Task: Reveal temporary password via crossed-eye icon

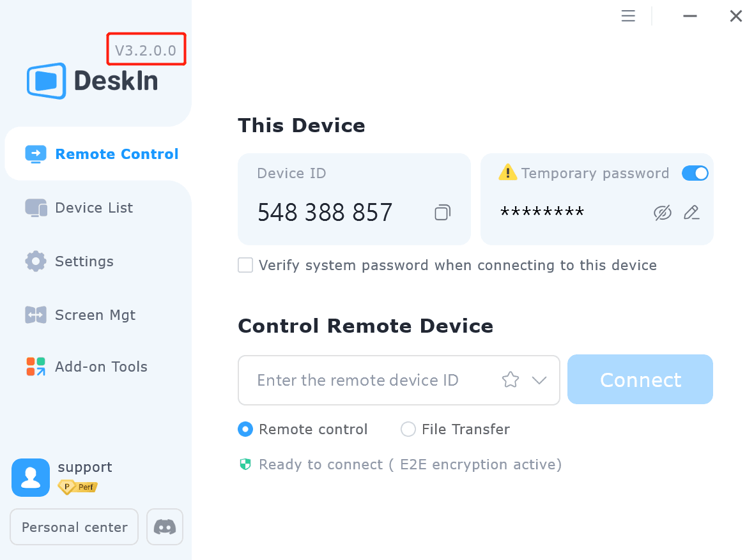Action: [x=662, y=213]
